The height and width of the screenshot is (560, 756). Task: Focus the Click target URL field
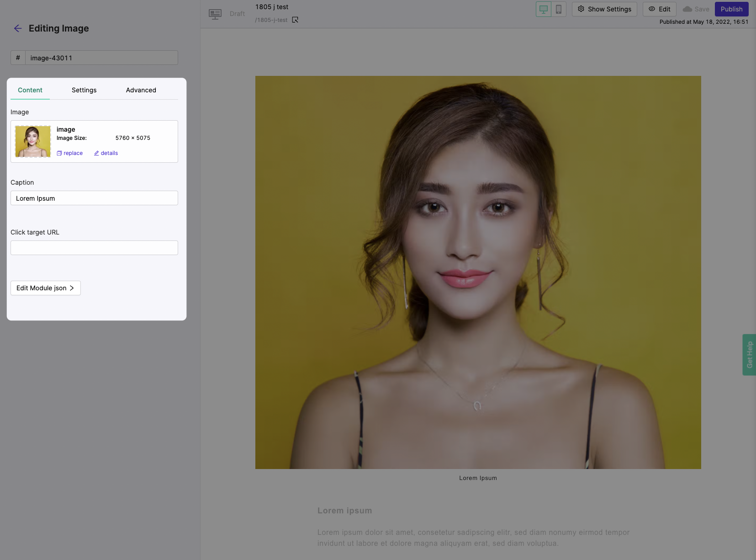[94, 248]
